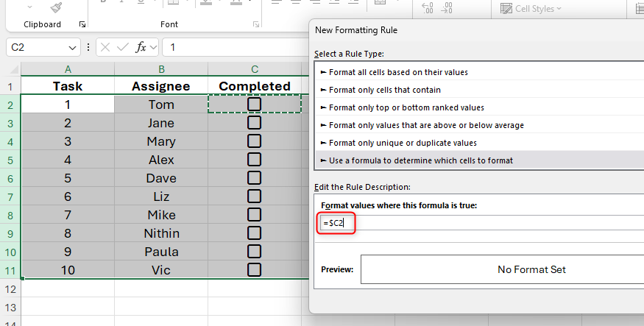Click the Insert Function fx icon
644x326 pixels.
coord(141,48)
